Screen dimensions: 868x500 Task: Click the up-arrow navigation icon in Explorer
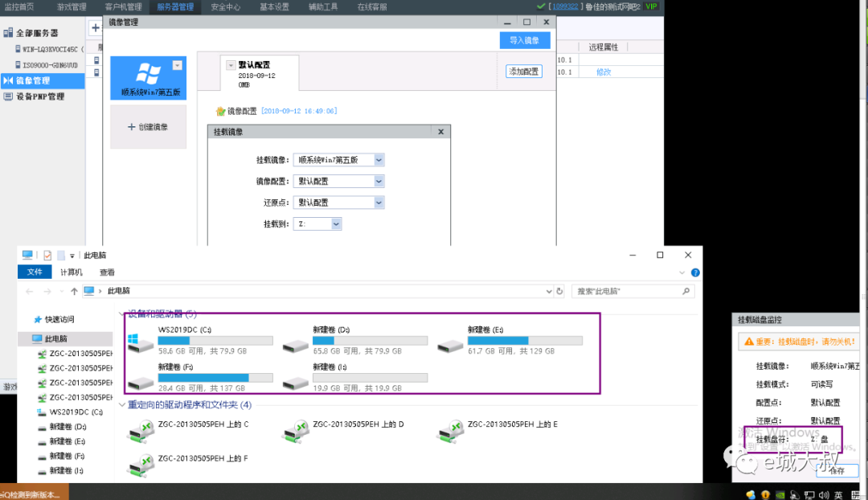click(x=74, y=291)
